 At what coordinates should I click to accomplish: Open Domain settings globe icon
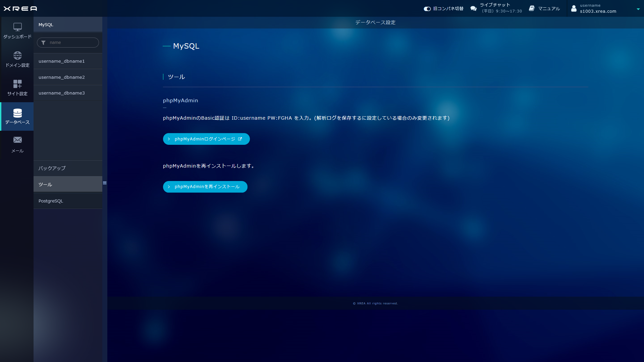pyautogui.click(x=17, y=55)
